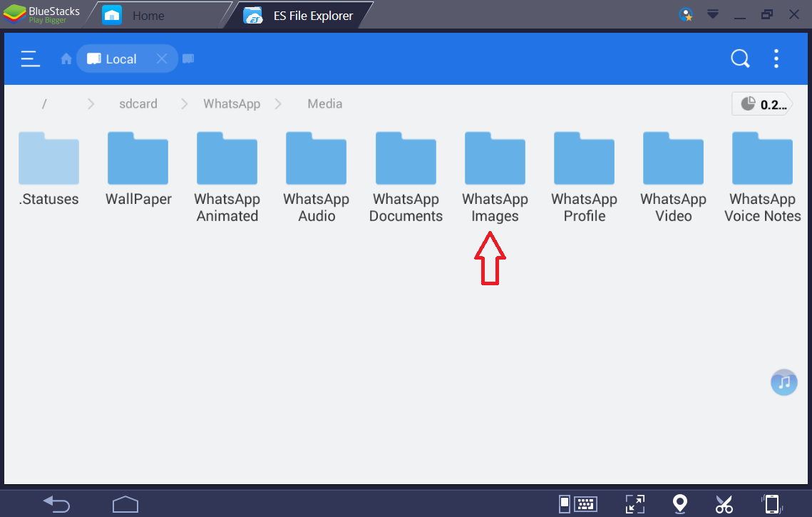Navigate to root slash in breadcrumb
The height and width of the screenshot is (517, 812).
(x=44, y=103)
